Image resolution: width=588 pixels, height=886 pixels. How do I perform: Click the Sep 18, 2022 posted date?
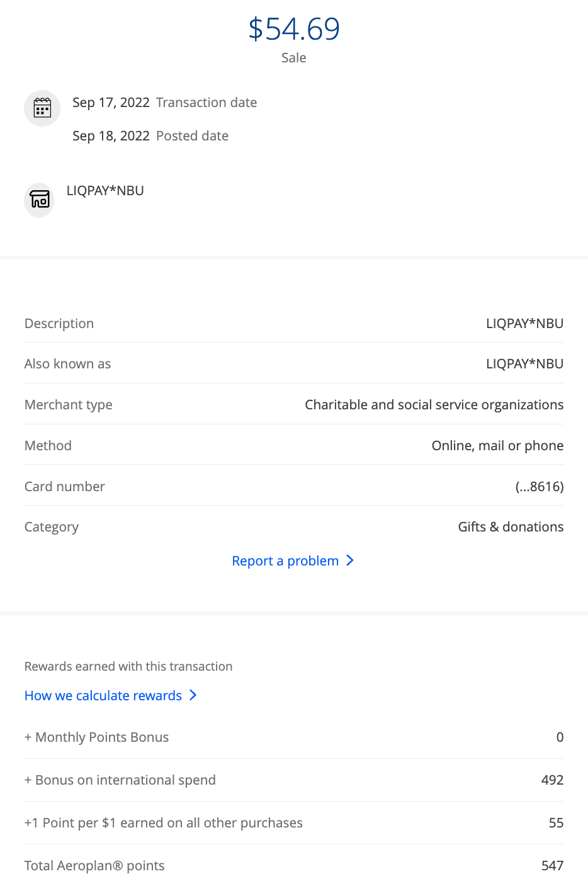[x=111, y=136]
